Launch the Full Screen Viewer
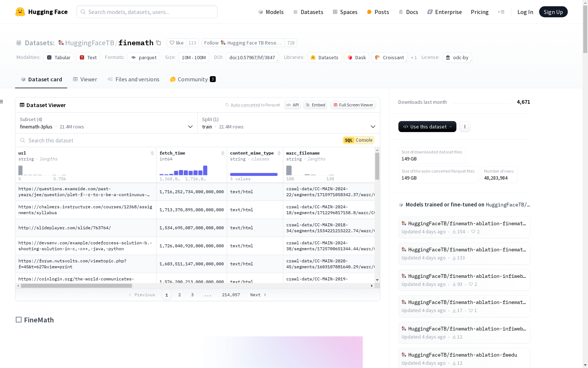Viewport: 588px width, 368px height. [353, 105]
